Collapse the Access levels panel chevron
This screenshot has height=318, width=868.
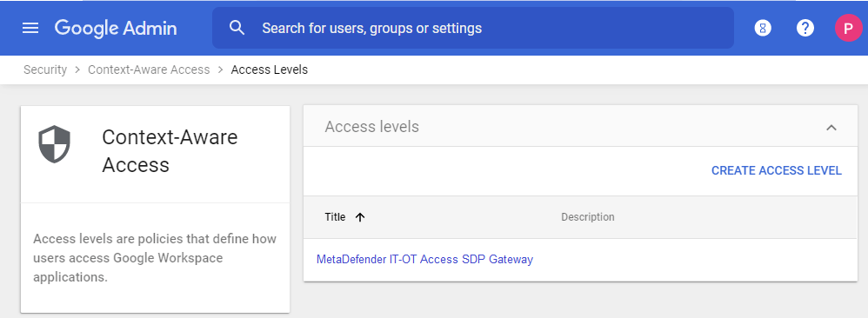831,127
